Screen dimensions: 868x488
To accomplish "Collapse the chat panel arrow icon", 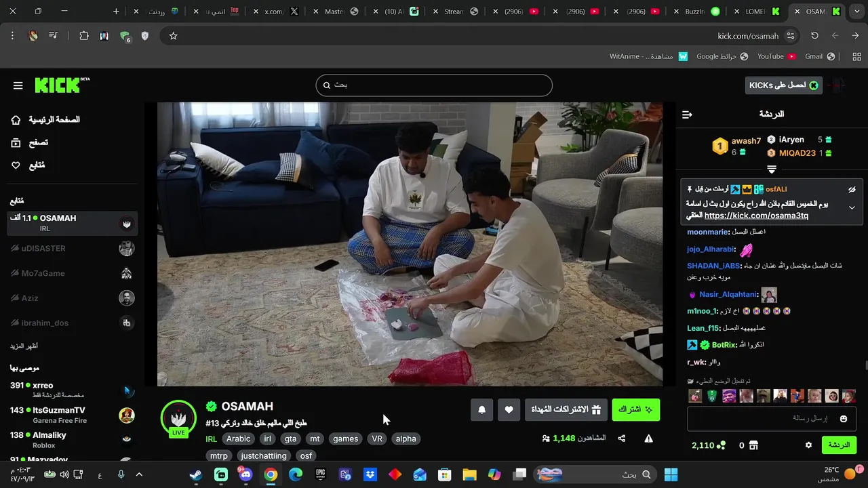I will coord(687,115).
